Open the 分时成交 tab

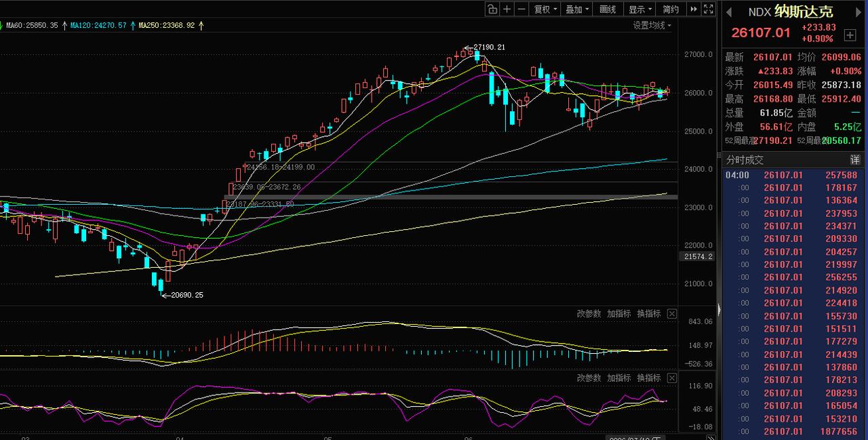(745, 160)
